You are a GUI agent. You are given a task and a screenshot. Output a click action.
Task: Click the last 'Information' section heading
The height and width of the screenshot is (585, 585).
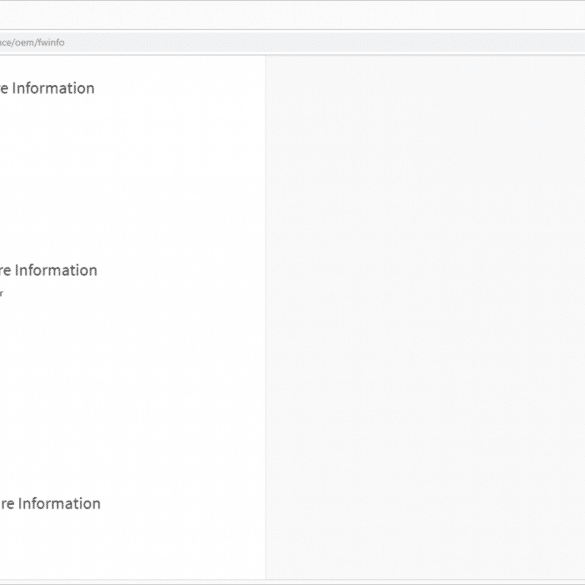(x=50, y=504)
